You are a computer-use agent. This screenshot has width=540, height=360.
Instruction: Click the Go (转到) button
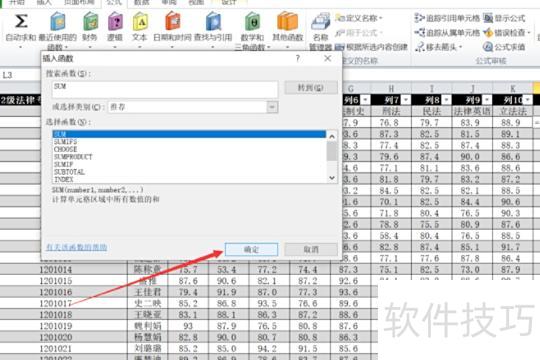[311, 88]
